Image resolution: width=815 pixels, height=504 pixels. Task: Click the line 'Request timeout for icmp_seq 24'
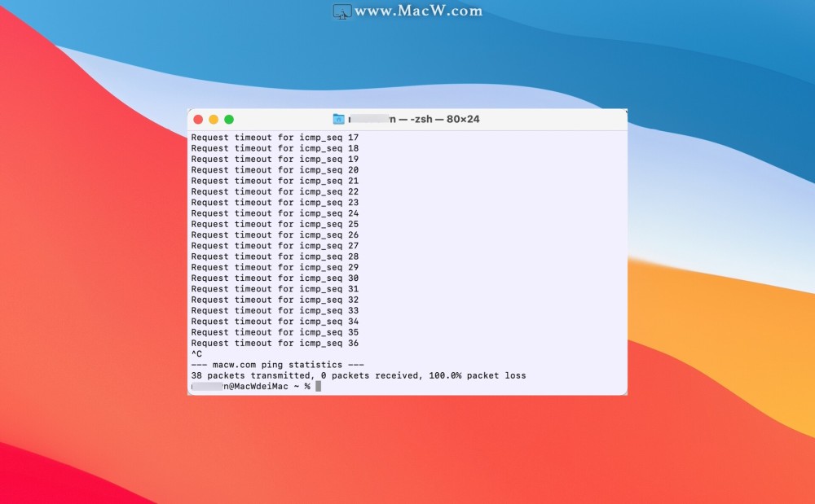(x=275, y=213)
